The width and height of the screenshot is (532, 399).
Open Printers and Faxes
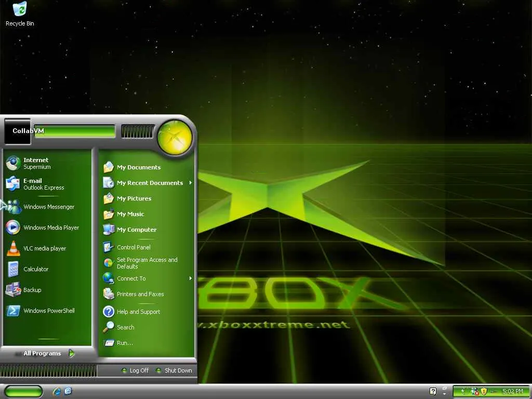(147, 294)
